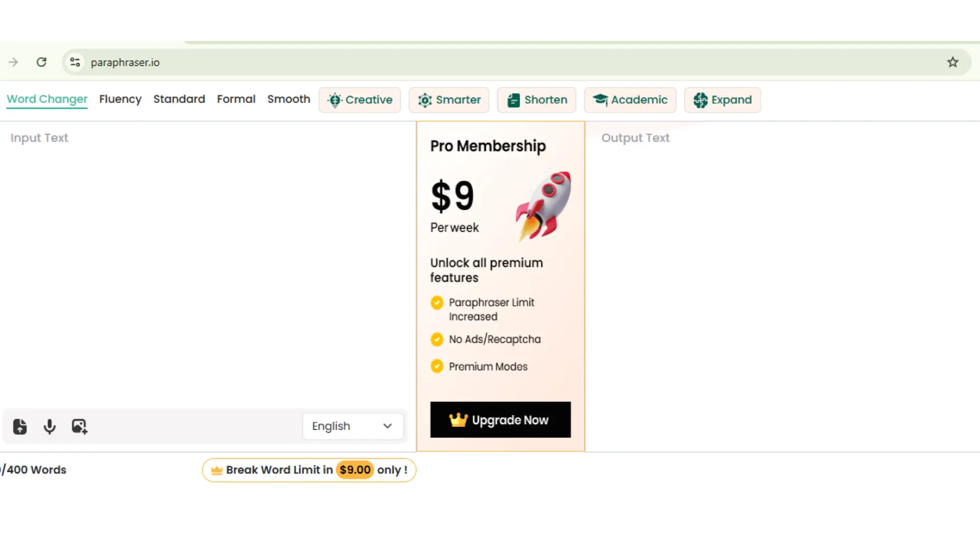Click into the Input Text area
The image size is (980, 551).
tap(207, 259)
